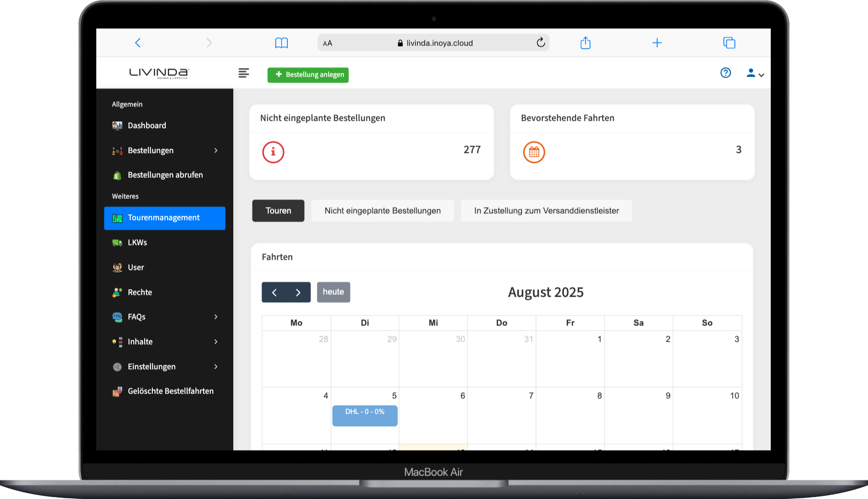Open user account dropdown
The width and height of the screenshot is (868, 499).
(755, 73)
